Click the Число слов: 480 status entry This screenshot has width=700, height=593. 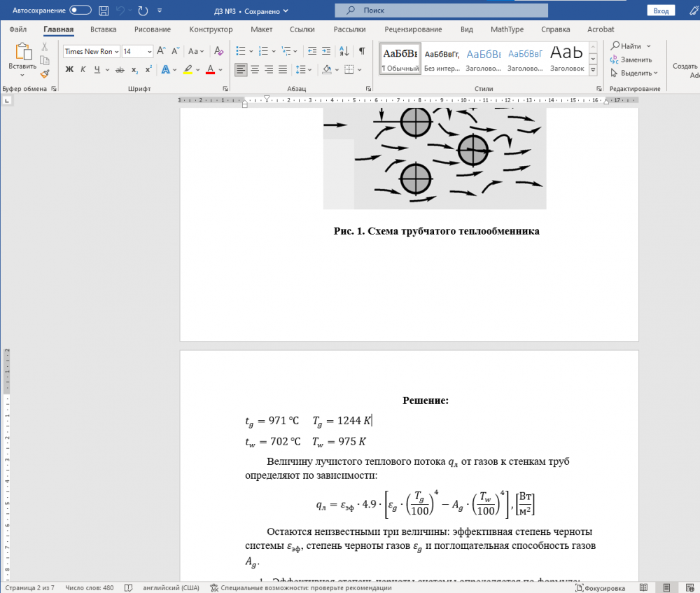[90, 588]
